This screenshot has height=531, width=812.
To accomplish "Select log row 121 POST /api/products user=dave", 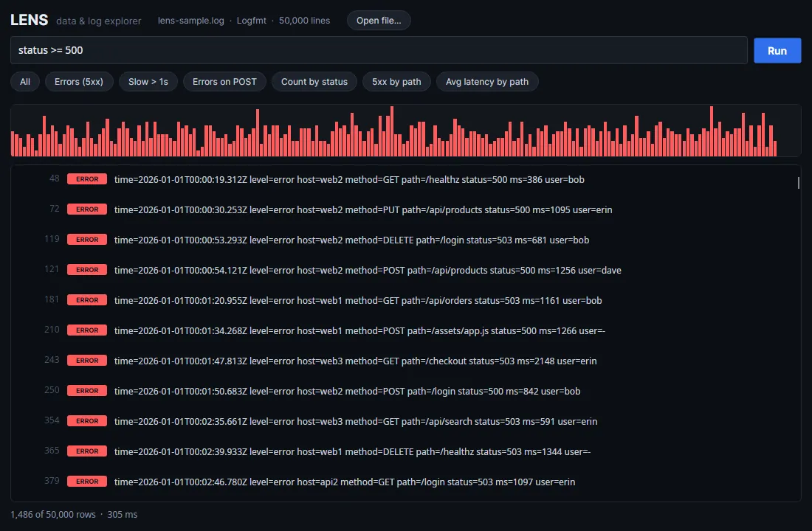I will coord(405,270).
